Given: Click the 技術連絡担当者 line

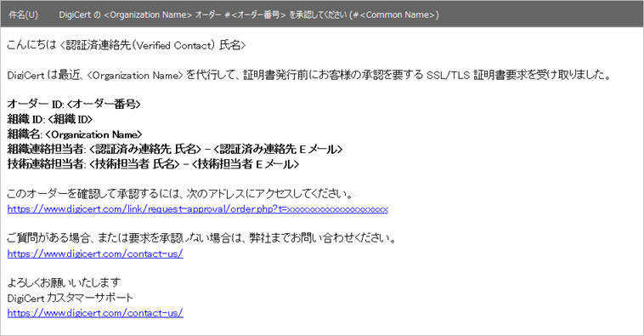Looking at the screenshot, I should pos(153,164).
